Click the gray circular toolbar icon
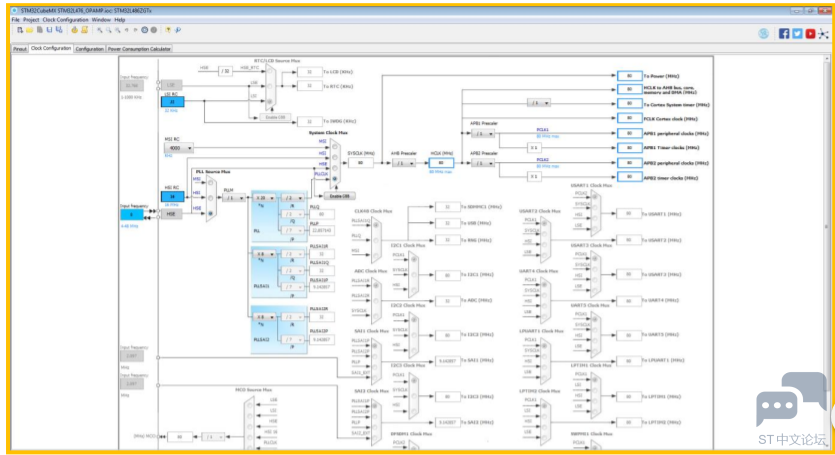This screenshot has width=835, height=455. tap(153, 30)
